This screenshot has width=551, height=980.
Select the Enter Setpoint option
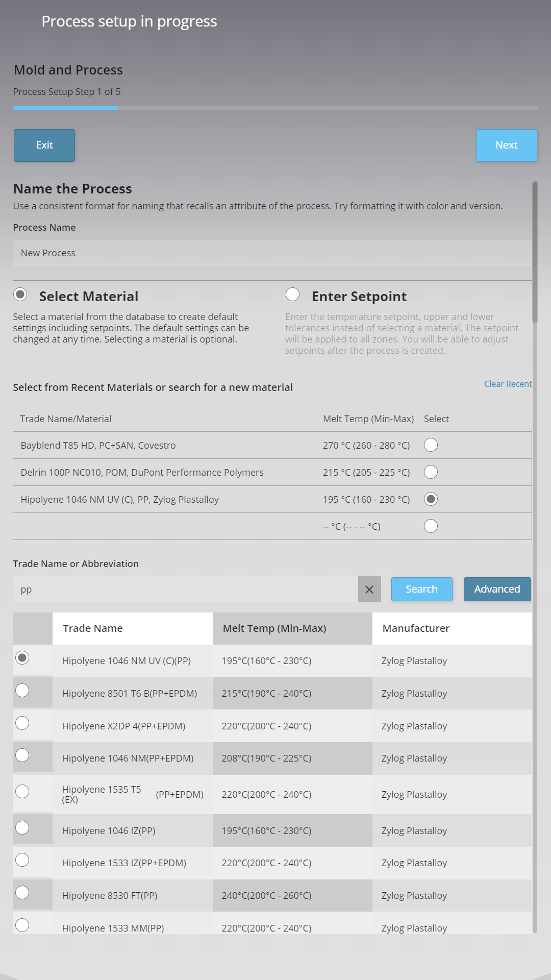(x=292, y=295)
